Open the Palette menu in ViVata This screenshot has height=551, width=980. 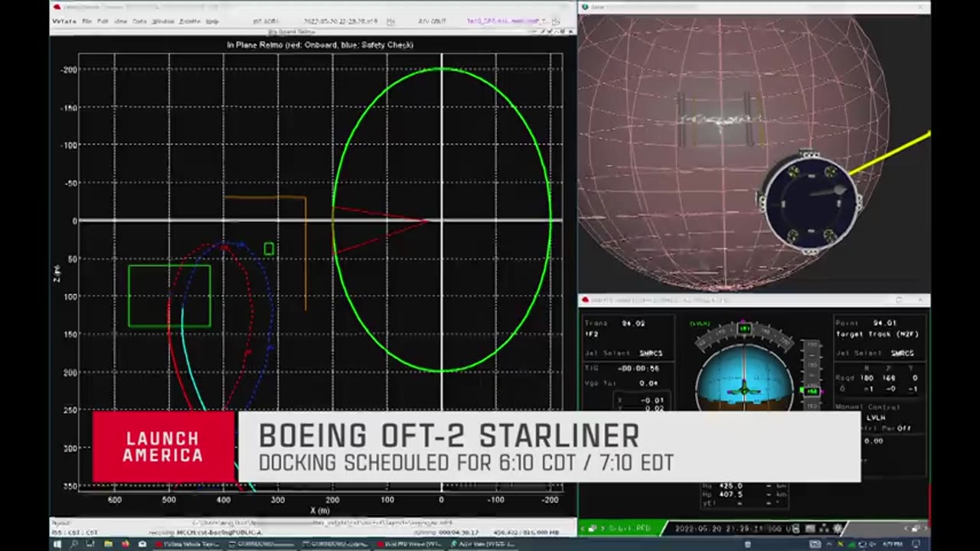point(189,21)
